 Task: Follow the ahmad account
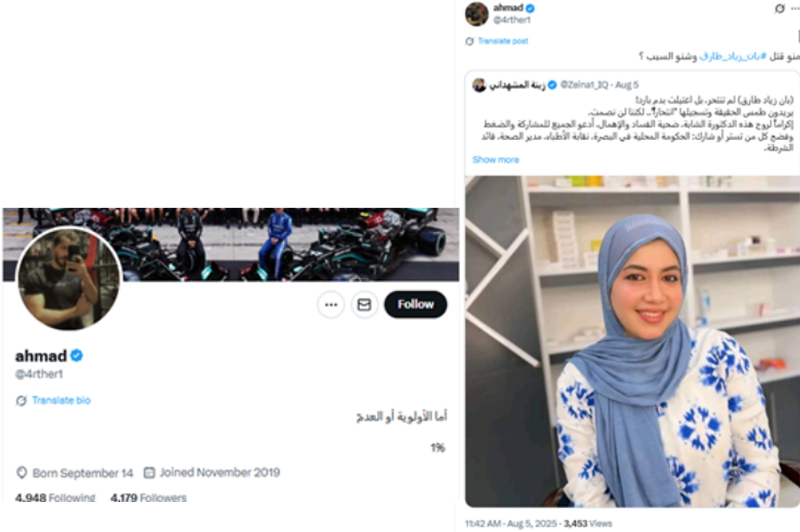[416, 304]
